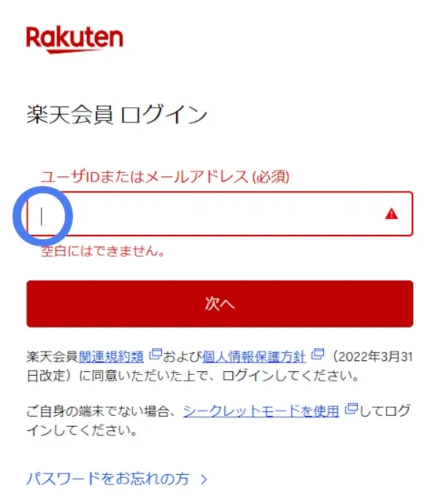
Task: Click the 2022年3月31日改定 revision date text
Action: (220, 366)
